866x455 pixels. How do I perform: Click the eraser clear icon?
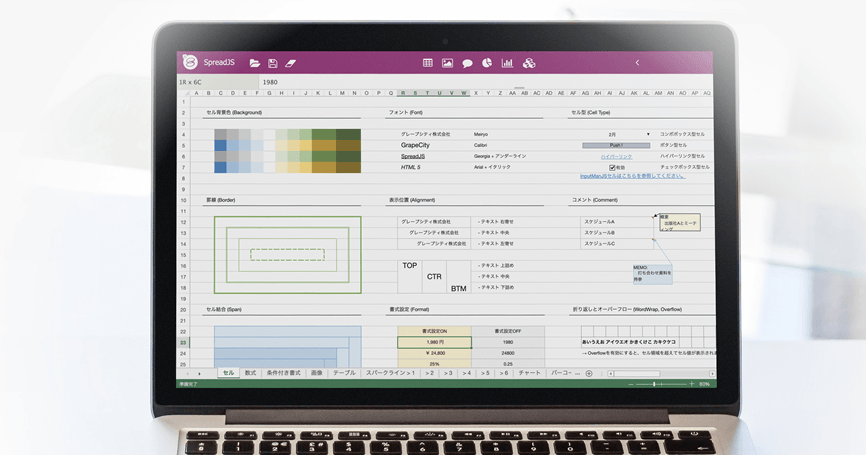(x=290, y=63)
